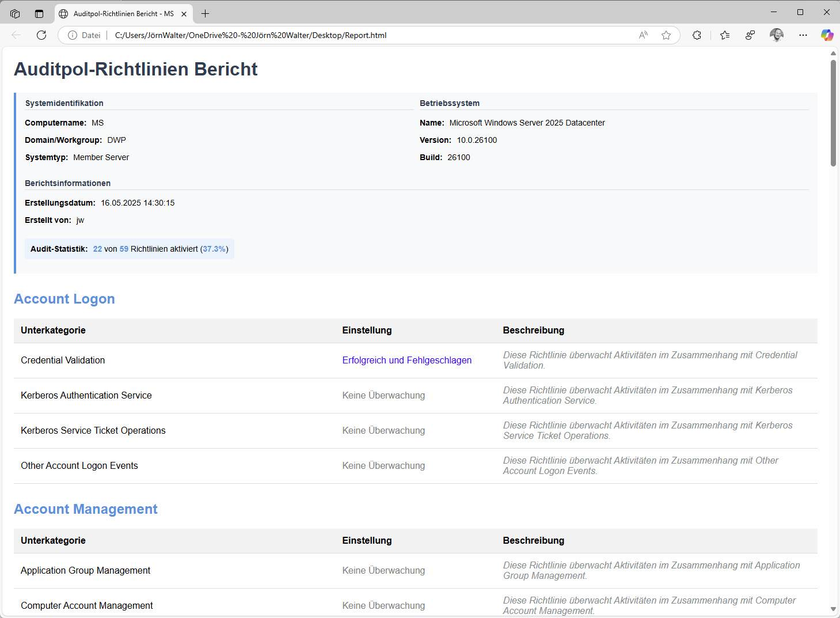Click the address bar URL field
840x618 pixels.
click(x=368, y=35)
